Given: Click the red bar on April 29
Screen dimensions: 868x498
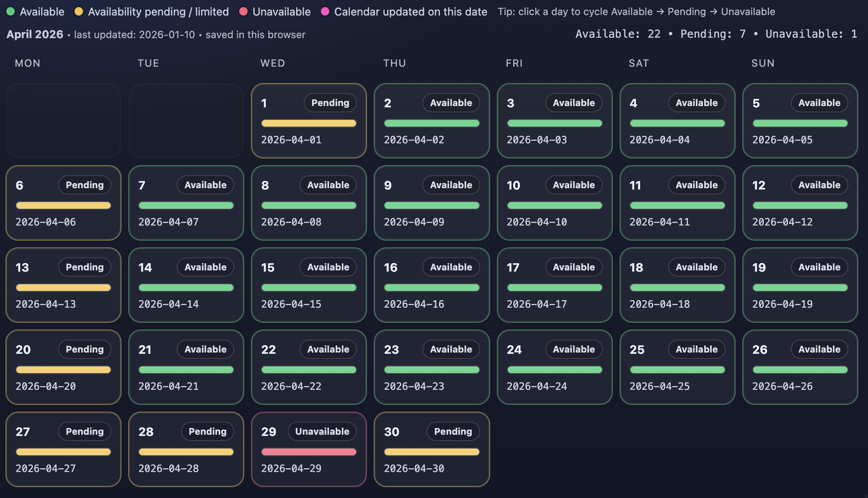Looking at the screenshot, I should [x=309, y=452].
